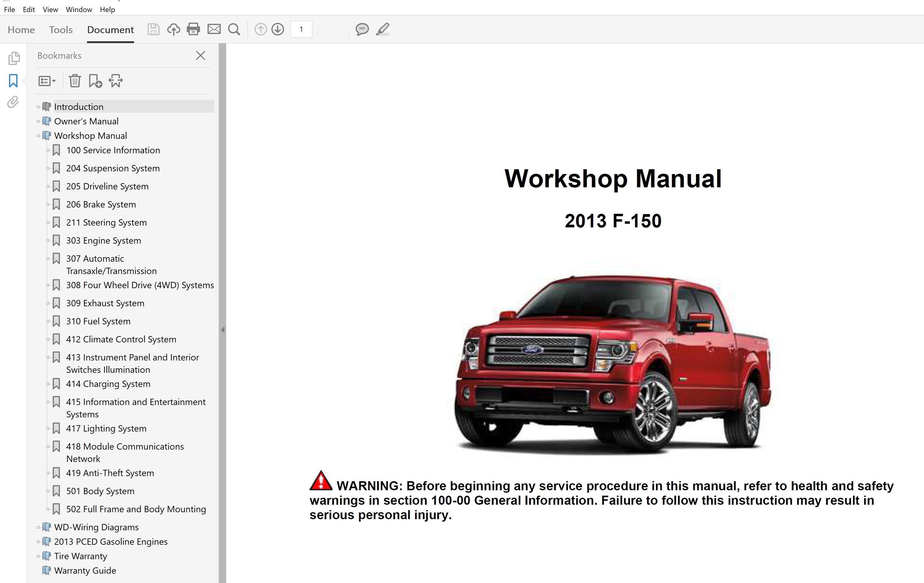Open the Attachments paperclip panel

(x=13, y=102)
